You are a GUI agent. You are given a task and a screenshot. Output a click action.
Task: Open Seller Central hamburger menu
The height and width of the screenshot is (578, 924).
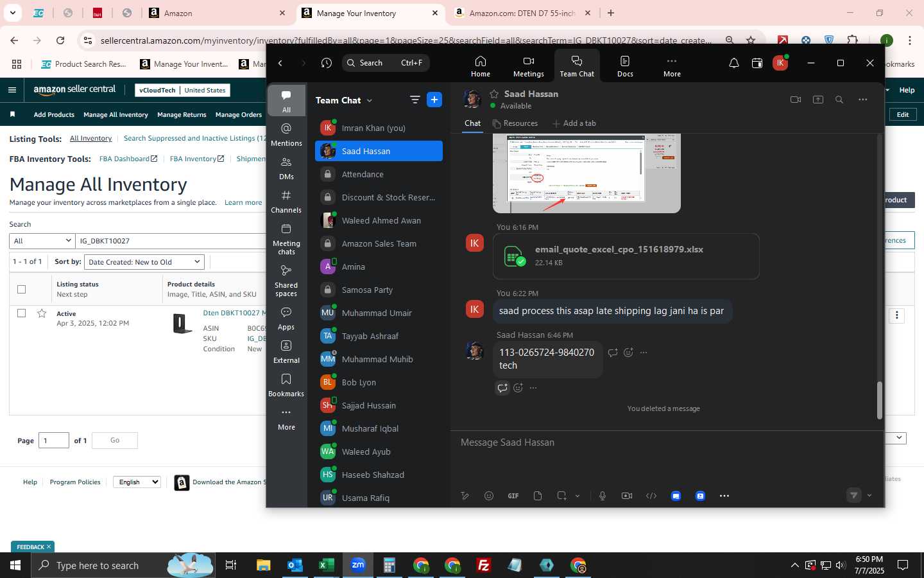(12, 90)
